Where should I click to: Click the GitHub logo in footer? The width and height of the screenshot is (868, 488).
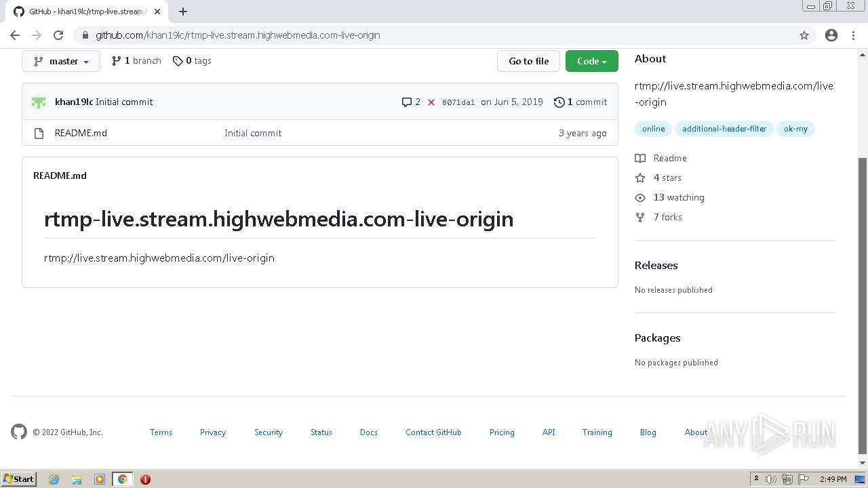click(x=19, y=432)
